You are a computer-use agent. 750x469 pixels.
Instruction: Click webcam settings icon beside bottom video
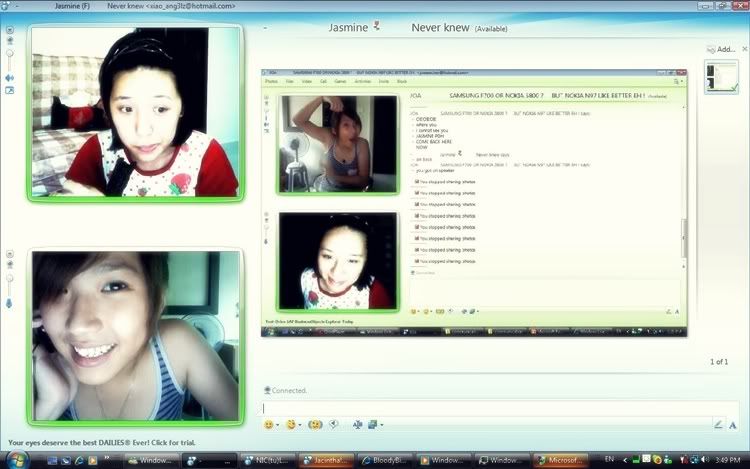[x=10, y=265]
